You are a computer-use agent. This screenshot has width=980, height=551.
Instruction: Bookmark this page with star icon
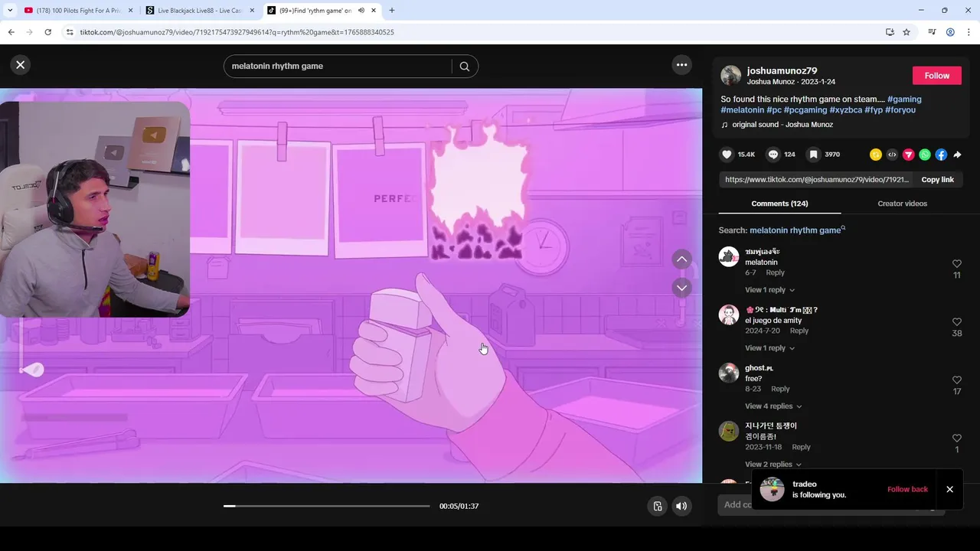906,32
